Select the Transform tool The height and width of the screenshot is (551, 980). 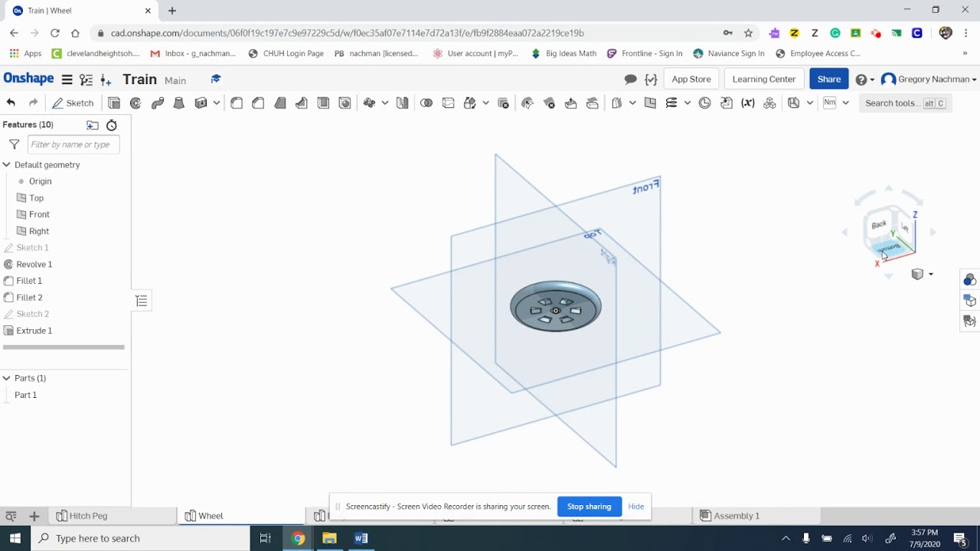click(470, 103)
